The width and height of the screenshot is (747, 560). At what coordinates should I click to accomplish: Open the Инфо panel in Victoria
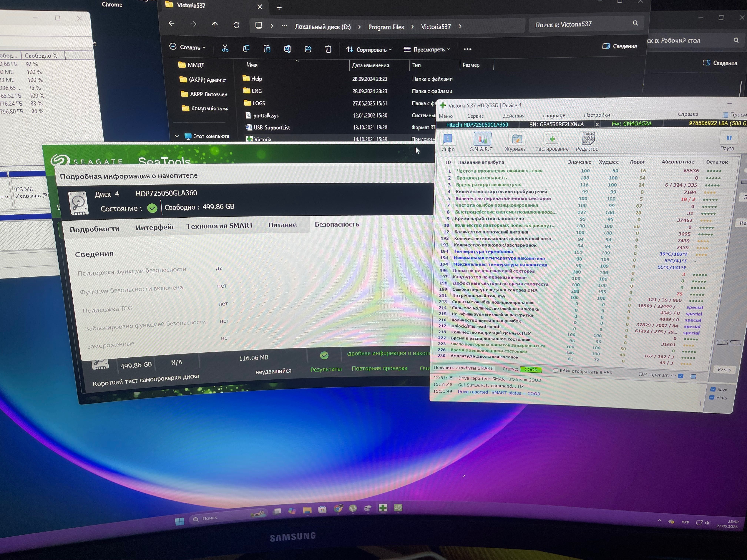click(448, 142)
